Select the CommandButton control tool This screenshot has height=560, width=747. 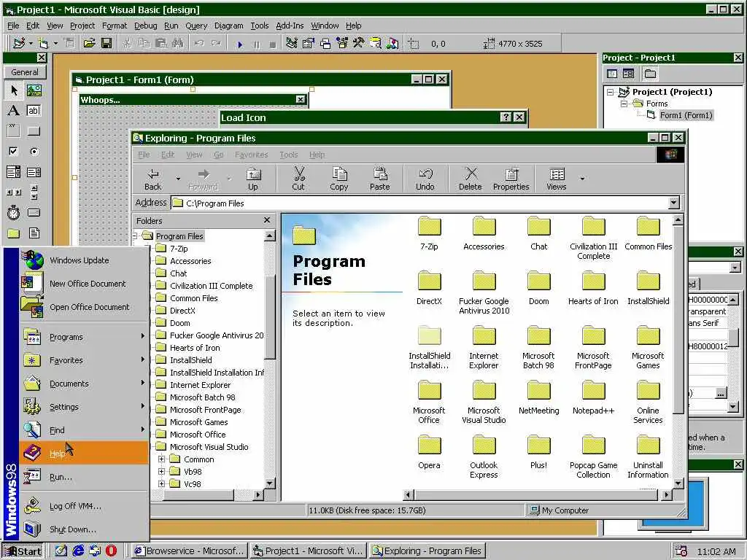tap(34, 131)
